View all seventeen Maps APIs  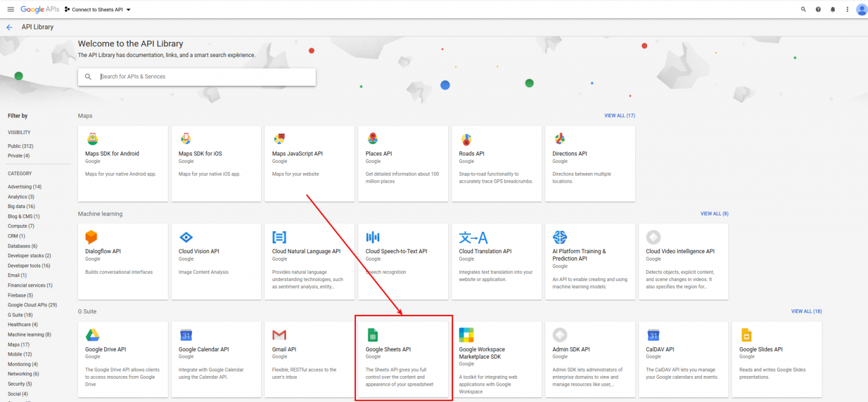point(619,115)
